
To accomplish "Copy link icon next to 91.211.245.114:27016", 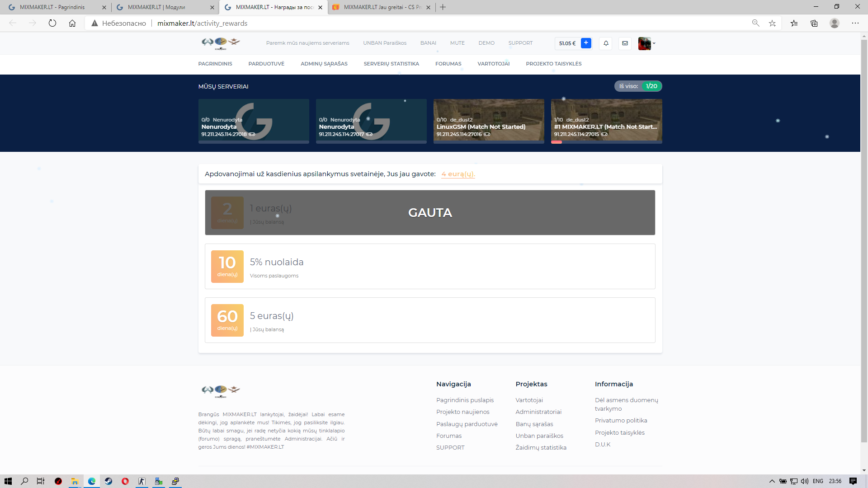I will pyautogui.click(x=487, y=134).
